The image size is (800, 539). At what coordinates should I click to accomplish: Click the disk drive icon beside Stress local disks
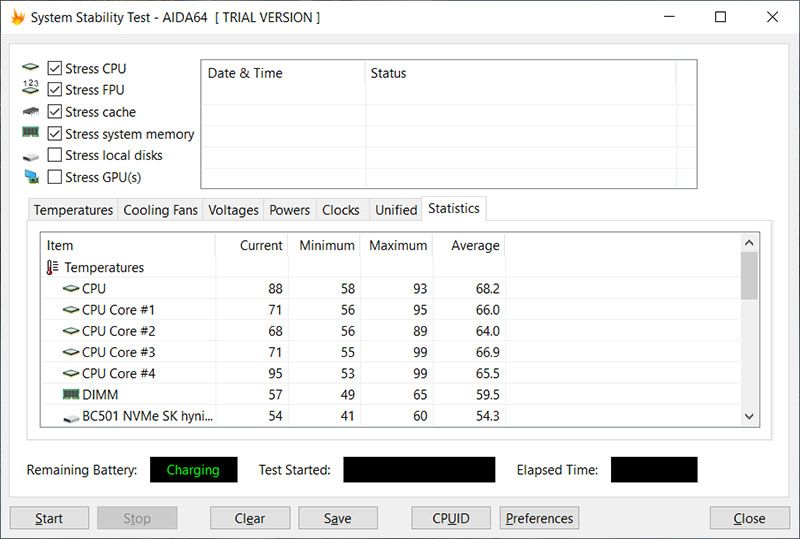pyautogui.click(x=31, y=157)
